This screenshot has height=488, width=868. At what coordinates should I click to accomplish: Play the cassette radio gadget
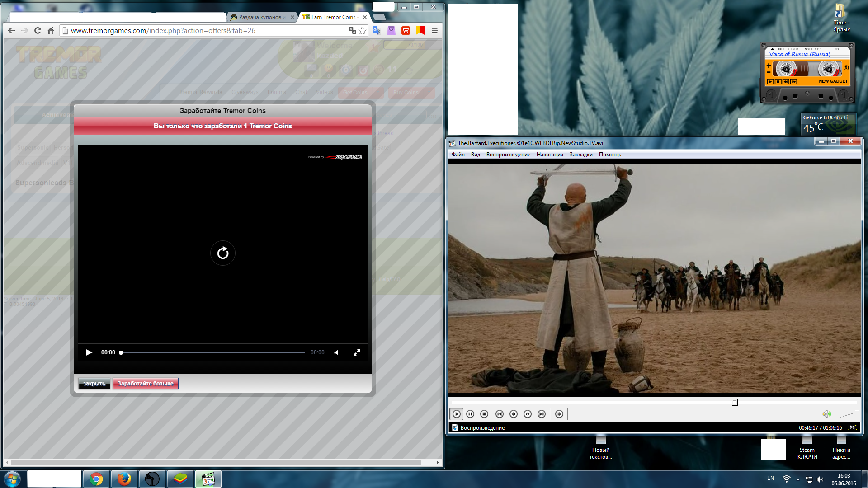point(770,82)
